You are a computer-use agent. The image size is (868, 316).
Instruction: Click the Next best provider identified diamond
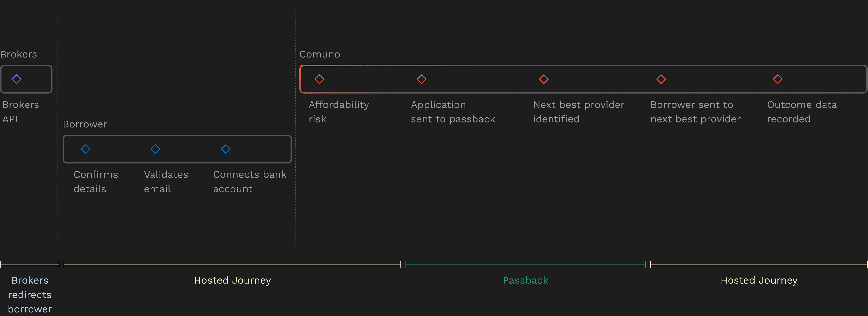[x=544, y=79]
